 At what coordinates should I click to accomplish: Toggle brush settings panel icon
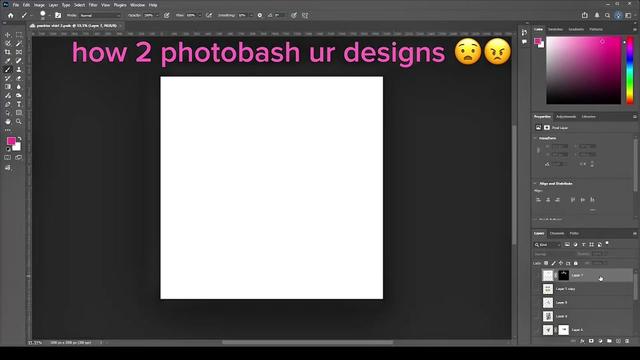pyautogui.click(x=58, y=16)
